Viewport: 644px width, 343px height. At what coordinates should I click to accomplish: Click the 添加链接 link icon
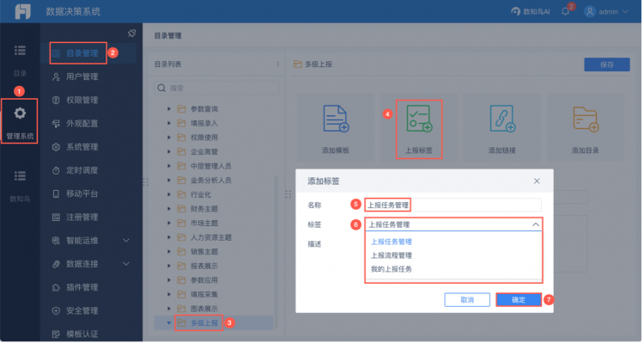[502, 119]
